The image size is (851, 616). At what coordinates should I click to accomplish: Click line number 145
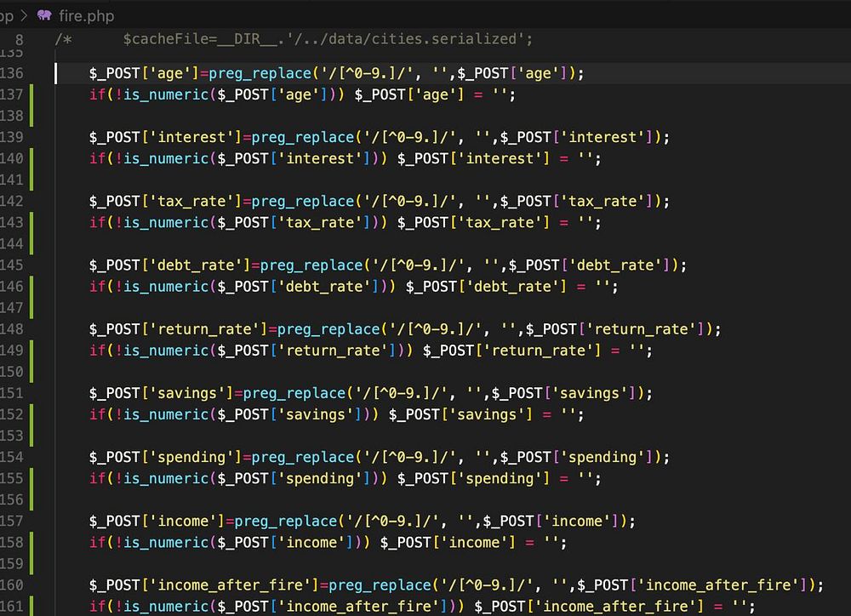pos(12,265)
